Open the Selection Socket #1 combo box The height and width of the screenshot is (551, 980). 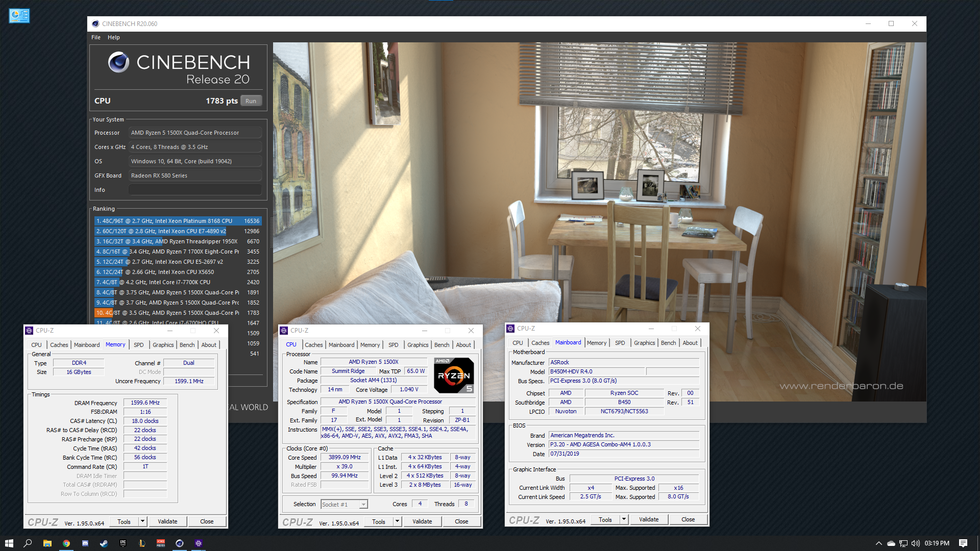[x=344, y=505]
